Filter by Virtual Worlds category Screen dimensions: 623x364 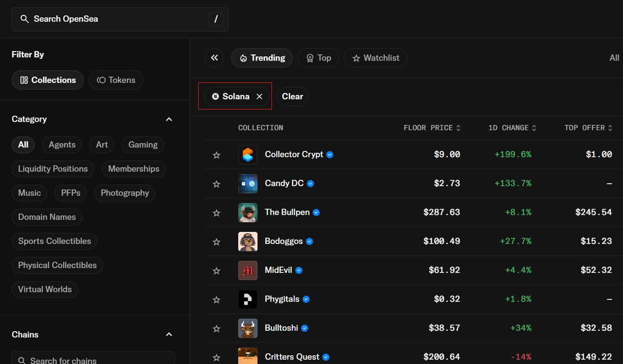(x=45, y=289)
